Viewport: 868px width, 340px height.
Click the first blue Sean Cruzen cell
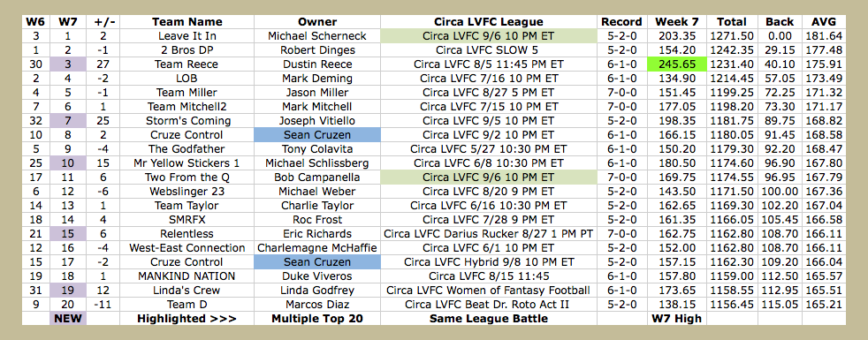pyautogui.click(x=317, y=135)
